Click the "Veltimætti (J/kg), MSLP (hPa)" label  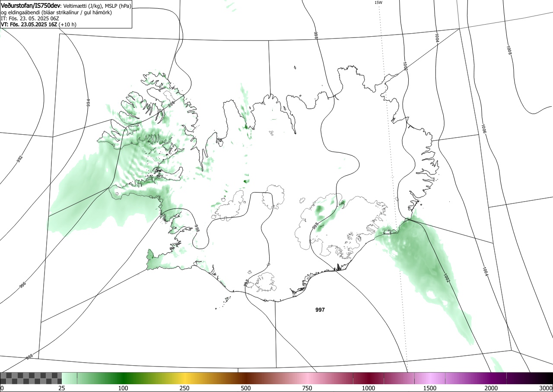pyautogui.click(x=97, y=6)
